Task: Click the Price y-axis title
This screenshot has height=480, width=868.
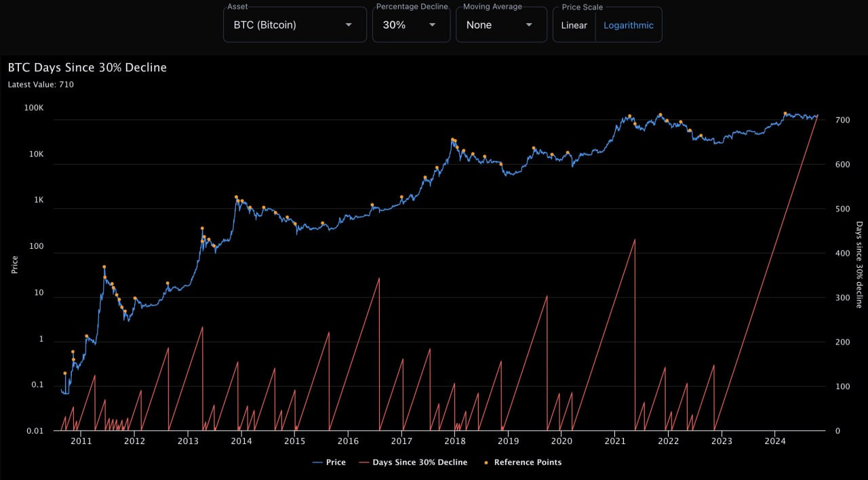Action: 14,264
